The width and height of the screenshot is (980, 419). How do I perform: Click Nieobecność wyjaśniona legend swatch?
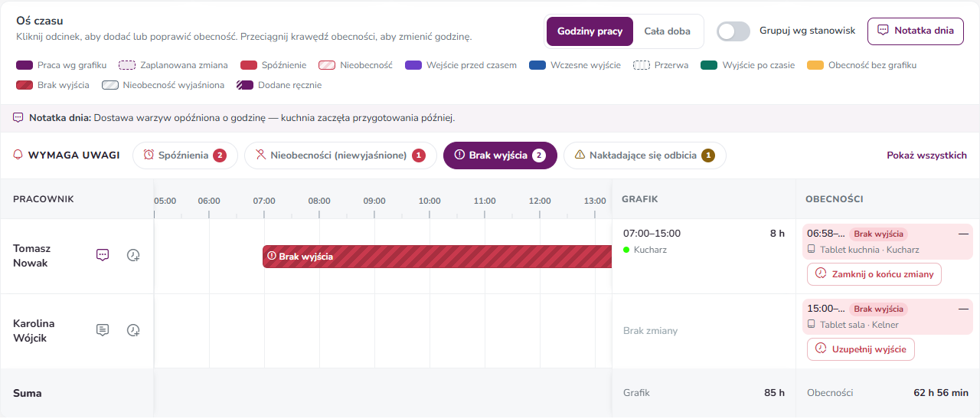pos(109,86)
